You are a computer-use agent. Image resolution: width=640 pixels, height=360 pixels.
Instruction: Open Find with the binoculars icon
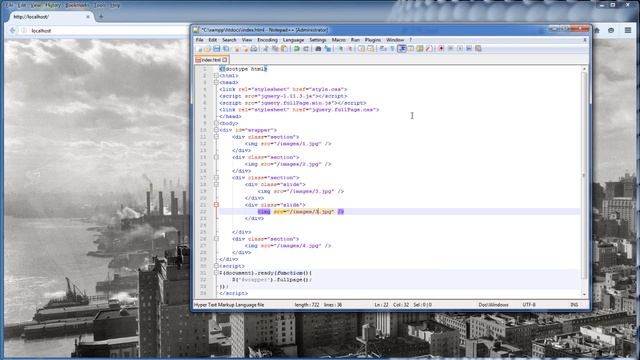tap(318, 49)
